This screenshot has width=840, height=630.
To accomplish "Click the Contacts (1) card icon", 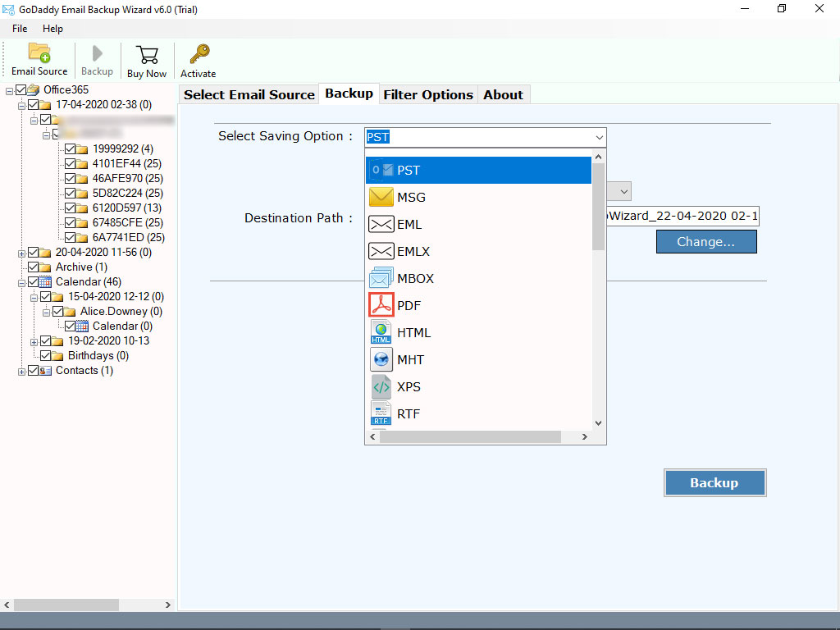I will [46, 371].
